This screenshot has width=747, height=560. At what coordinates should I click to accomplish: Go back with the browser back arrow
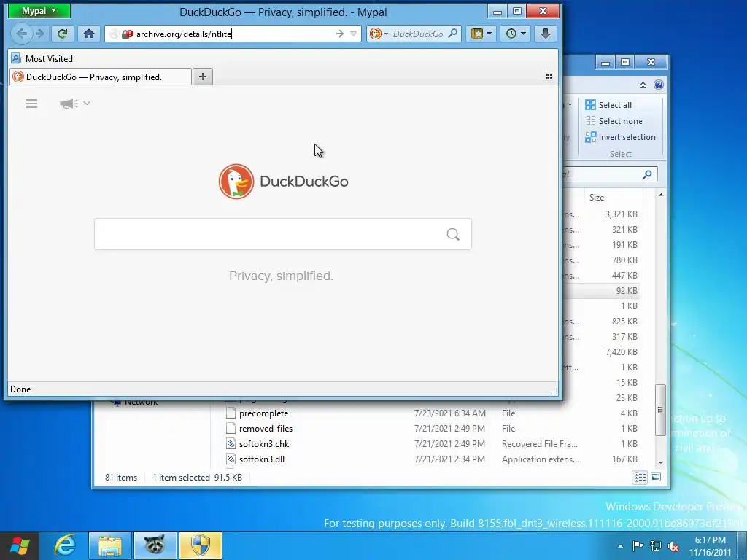pos(21,34)
